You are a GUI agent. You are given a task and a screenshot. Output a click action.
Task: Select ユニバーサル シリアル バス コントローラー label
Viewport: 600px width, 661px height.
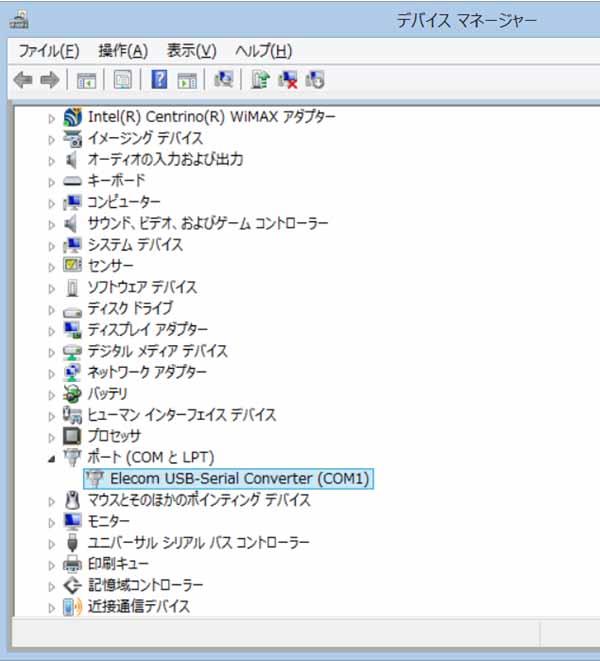pyautogui.click(x=198, y=543)
